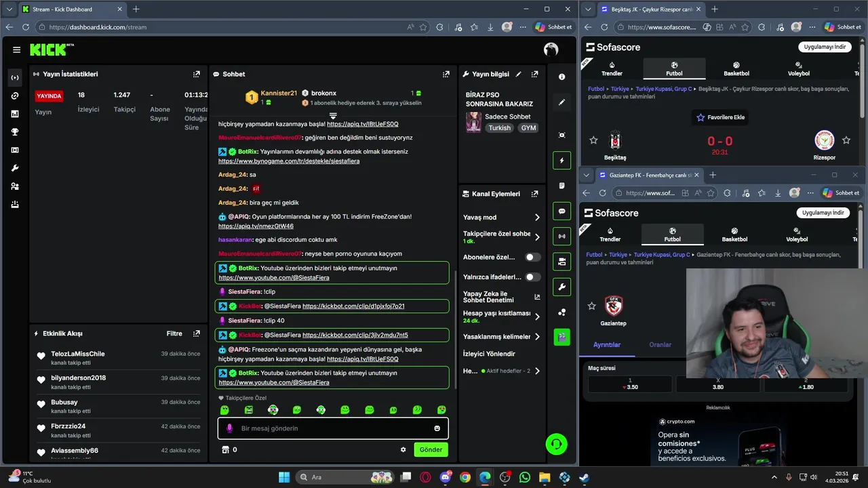Pop out the Kanal Eylemleri panel
The image size is (868, 488).
[x=535, y=194]
